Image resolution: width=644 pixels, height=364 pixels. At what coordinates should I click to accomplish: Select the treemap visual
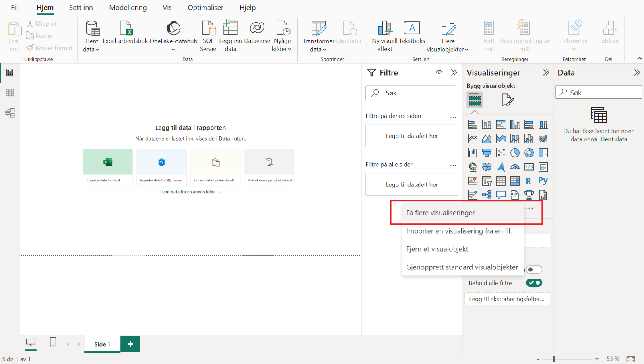543,153
